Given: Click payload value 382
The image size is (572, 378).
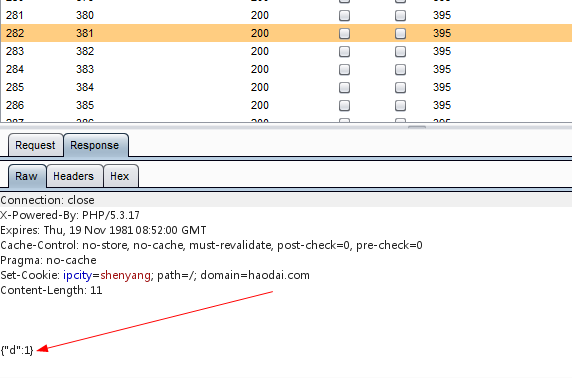Looking at the screenshot, I should coord(85,51).
